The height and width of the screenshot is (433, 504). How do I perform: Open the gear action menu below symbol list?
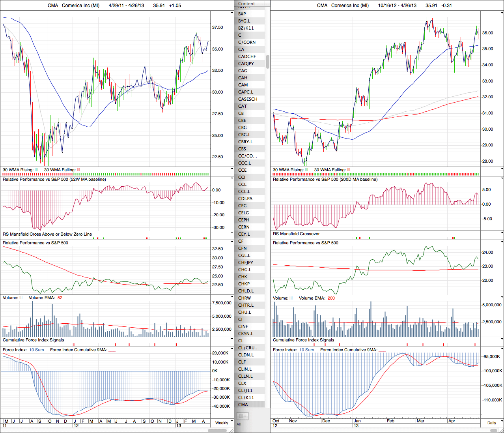coord(242,416)
